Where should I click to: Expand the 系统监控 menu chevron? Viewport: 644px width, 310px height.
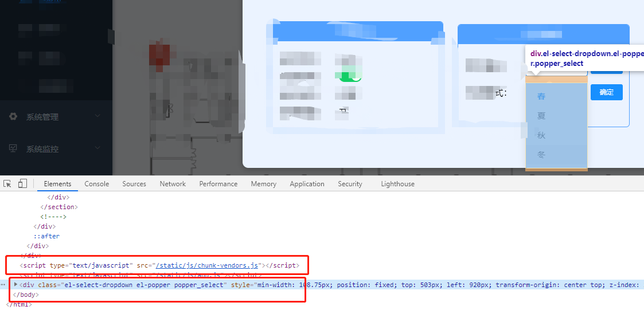[97, 148]
